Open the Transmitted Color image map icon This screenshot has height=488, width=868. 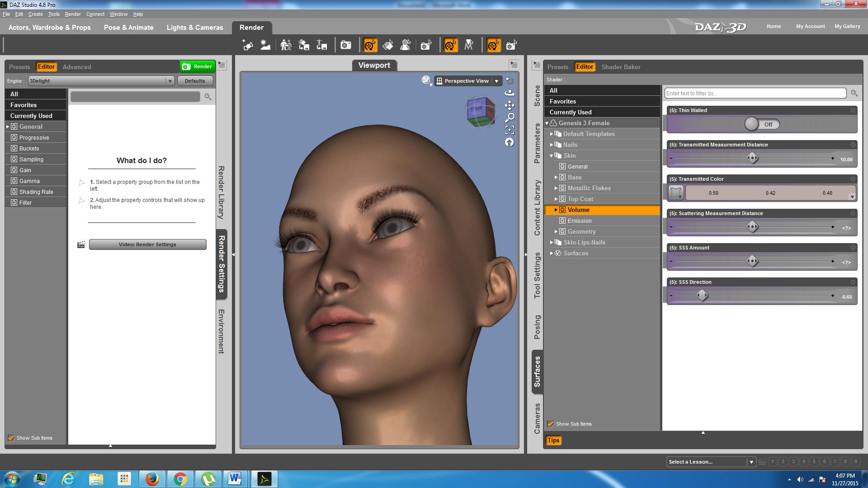[x=676, y=193]
